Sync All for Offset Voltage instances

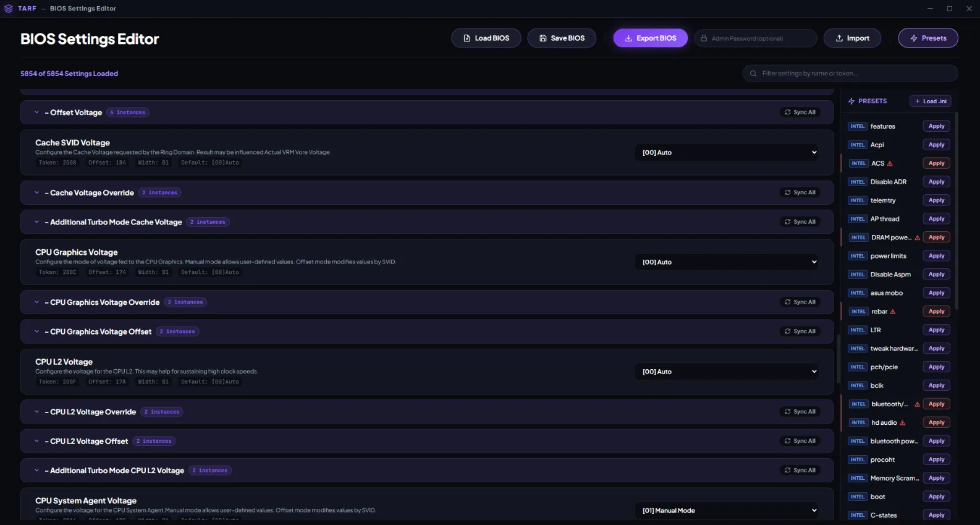tap(800, 113)
